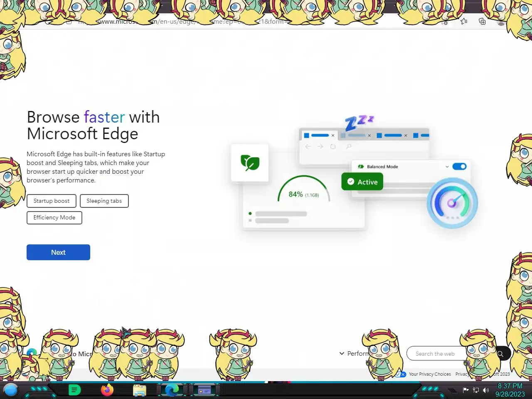Screen dimensions: 532x399
Task: Click the green leaf efficiency icon
Action: [250, 163]
